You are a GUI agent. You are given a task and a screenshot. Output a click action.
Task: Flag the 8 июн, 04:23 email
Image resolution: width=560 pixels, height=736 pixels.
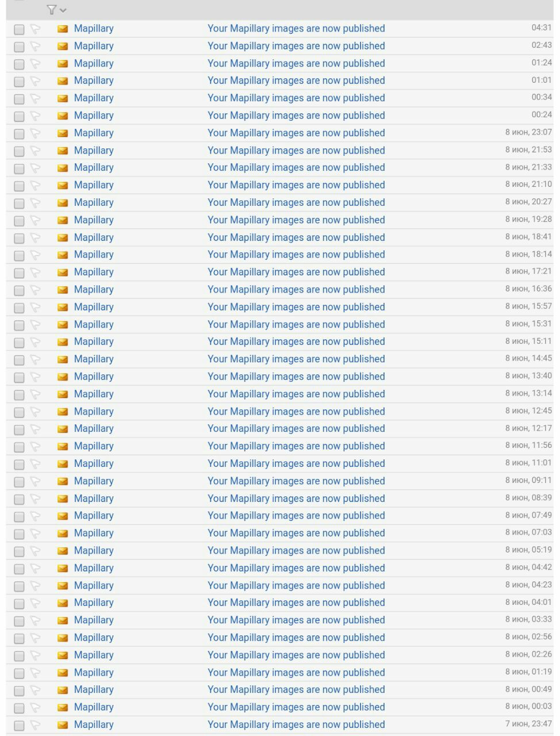coord(36,586)
